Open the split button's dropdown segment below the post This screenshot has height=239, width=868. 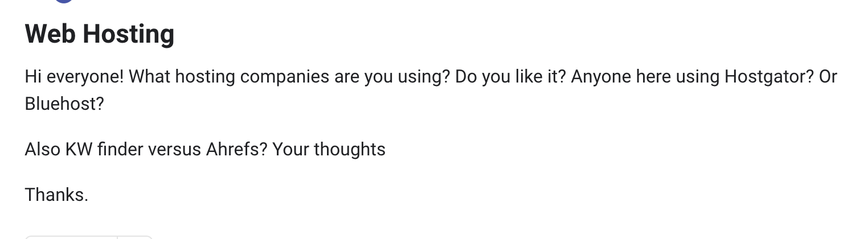point(135,237)
